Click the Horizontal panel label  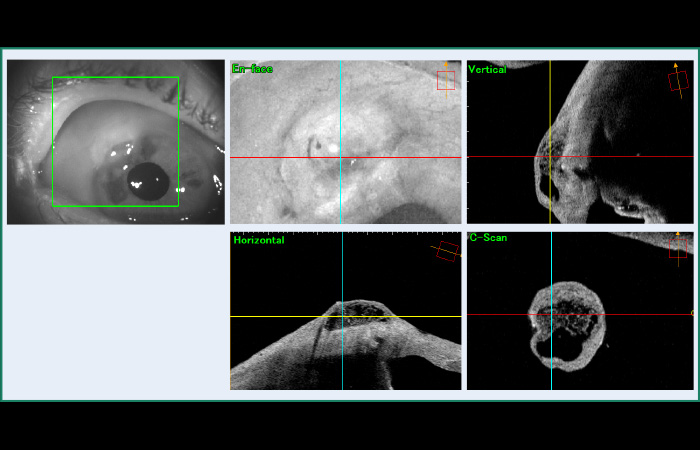coord(259,240)
